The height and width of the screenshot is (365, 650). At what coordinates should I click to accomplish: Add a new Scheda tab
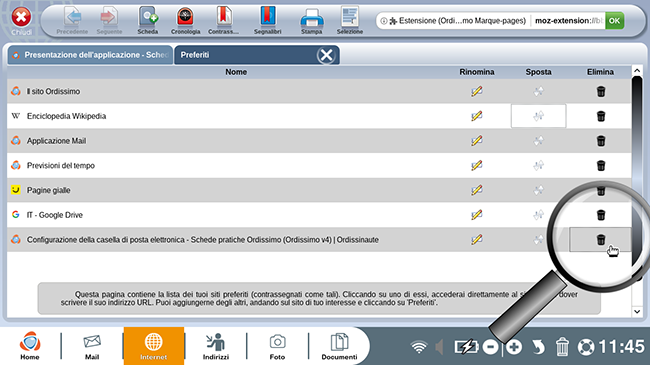[148, 20]
